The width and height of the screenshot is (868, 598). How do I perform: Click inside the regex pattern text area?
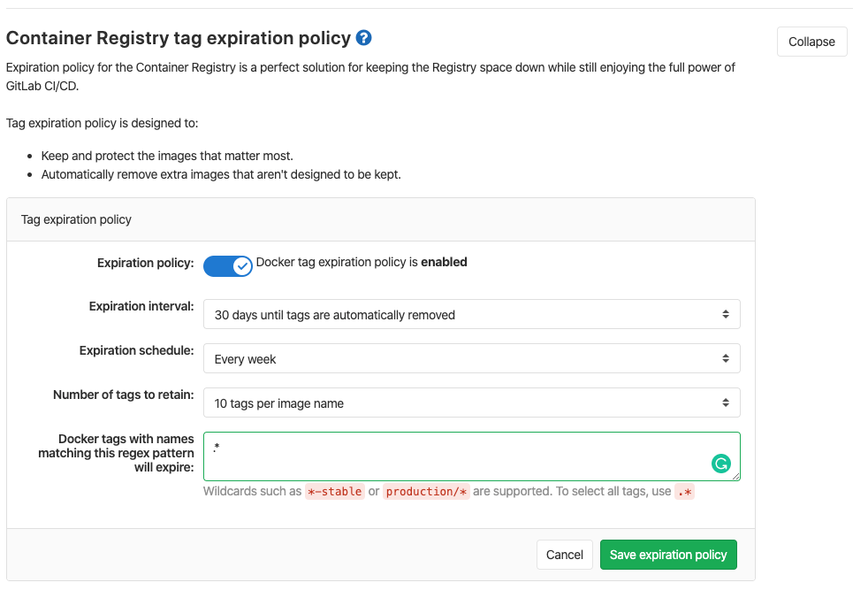[442, 451]
